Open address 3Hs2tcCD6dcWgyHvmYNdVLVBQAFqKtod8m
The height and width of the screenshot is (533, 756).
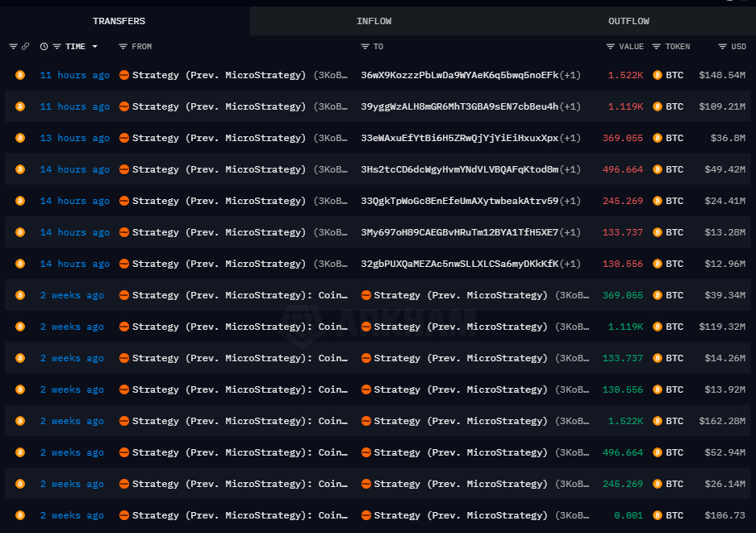click(459, 169)
